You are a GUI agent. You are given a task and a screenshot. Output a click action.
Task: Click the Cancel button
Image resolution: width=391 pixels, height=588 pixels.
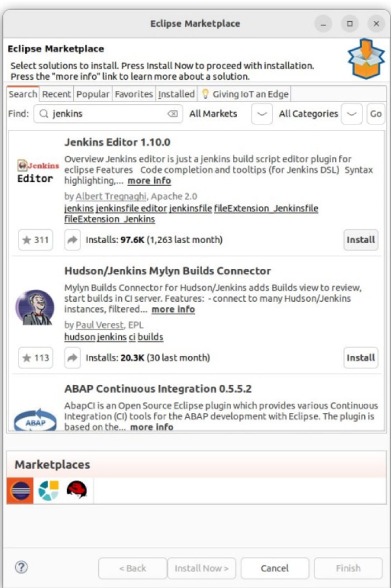coord(275,568)
